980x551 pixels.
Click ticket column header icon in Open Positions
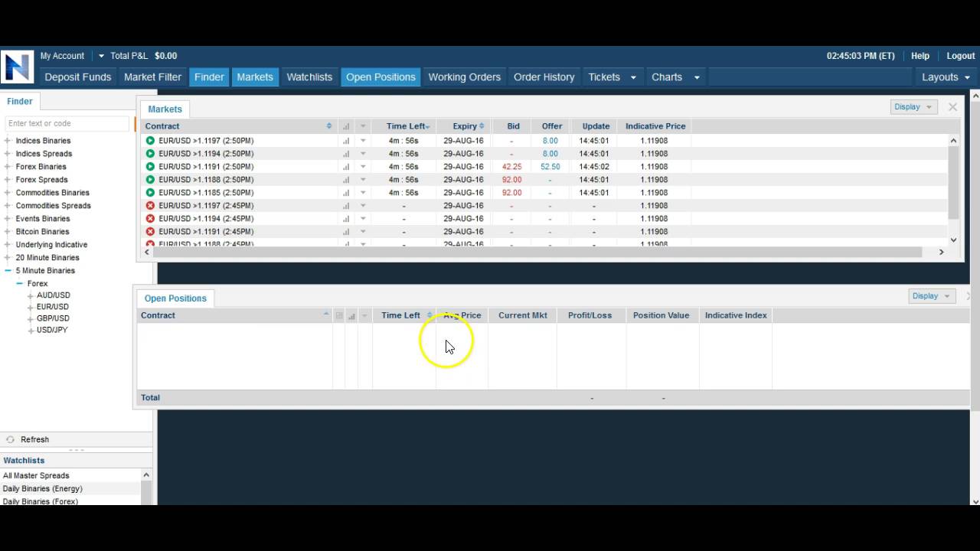339,315
